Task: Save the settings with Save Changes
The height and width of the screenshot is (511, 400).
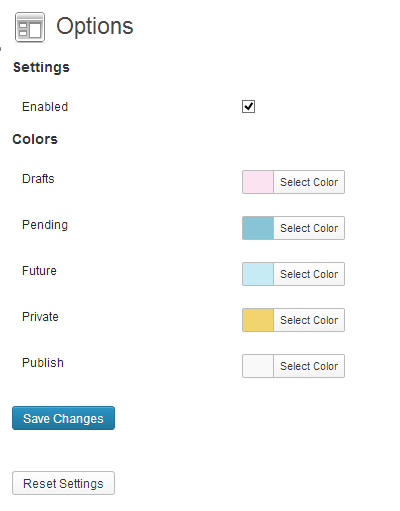Action: tap(63, 418)
